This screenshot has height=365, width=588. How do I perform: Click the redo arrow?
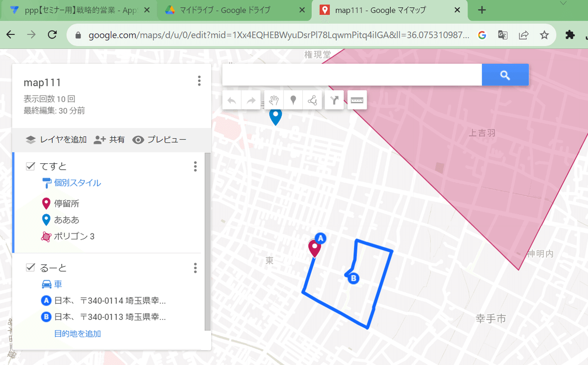(x=251, y=100)
